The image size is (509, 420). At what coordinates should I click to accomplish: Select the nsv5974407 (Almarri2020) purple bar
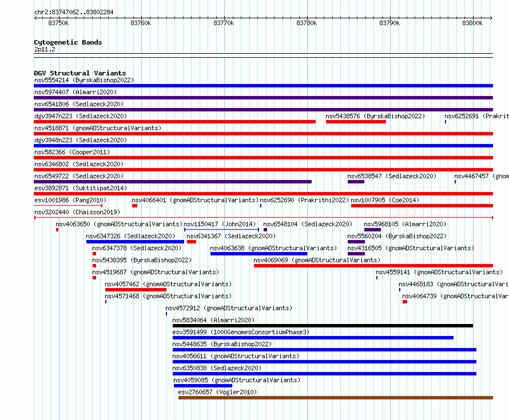coord(263,98)
